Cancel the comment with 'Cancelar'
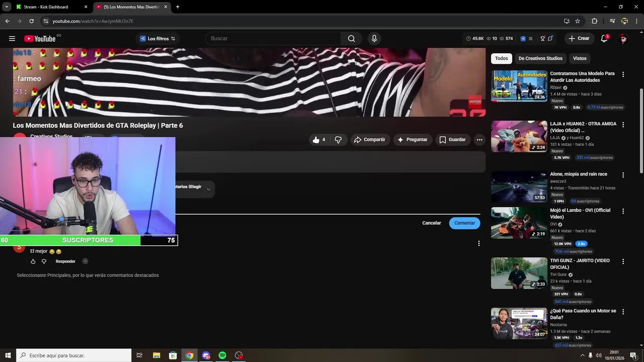The height and width of the screenshot is (362, 644). point(432,223)
